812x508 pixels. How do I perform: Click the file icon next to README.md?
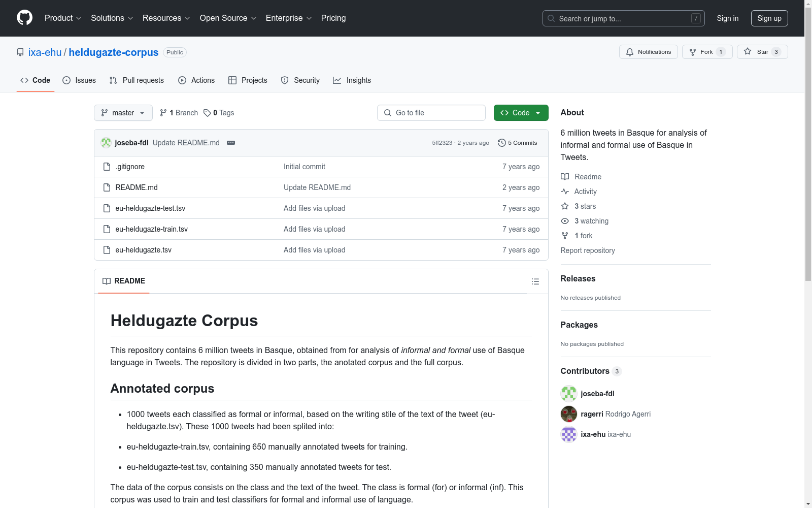[x=107, y=187]
